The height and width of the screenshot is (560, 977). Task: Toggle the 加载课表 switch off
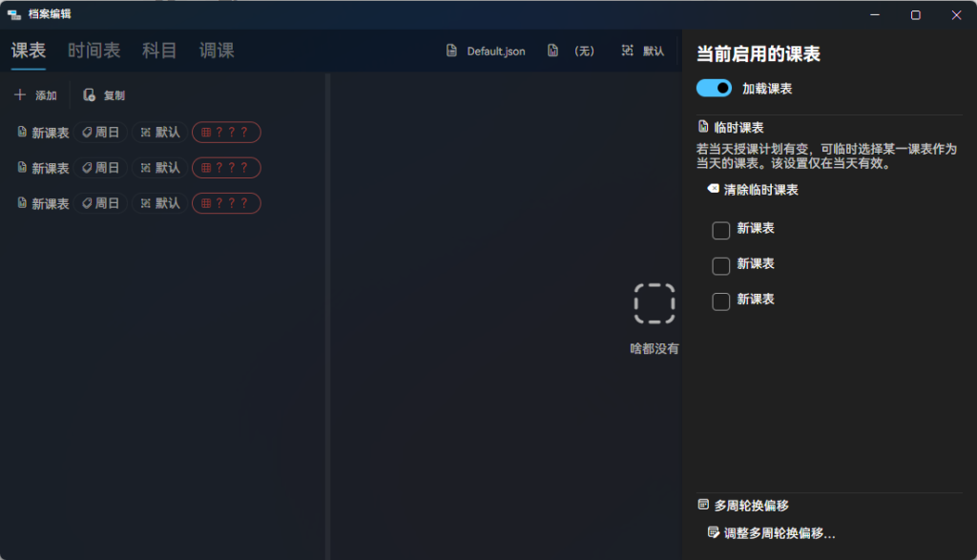click(714, 87)
